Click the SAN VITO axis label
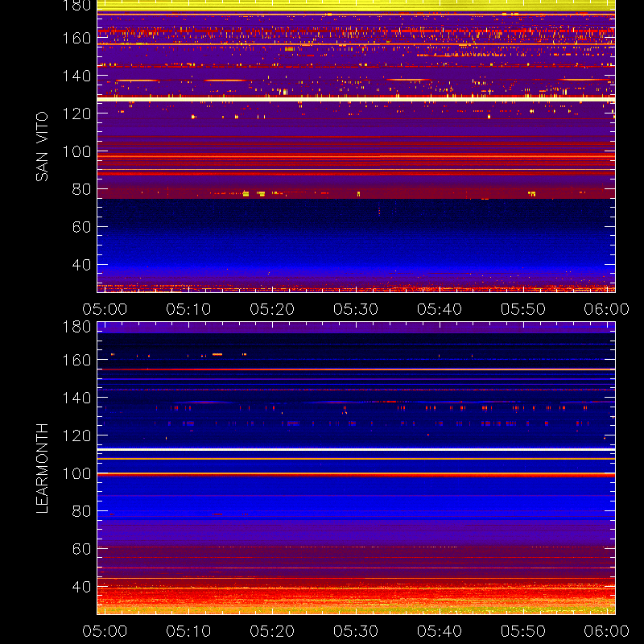This screenshot has height=644, width=644. (x=42, y=147)
